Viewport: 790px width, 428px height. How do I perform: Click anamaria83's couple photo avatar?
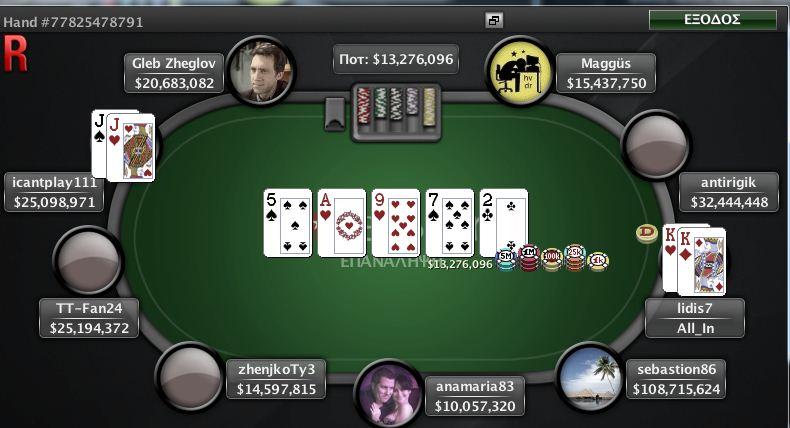click(x=389, y=394)
